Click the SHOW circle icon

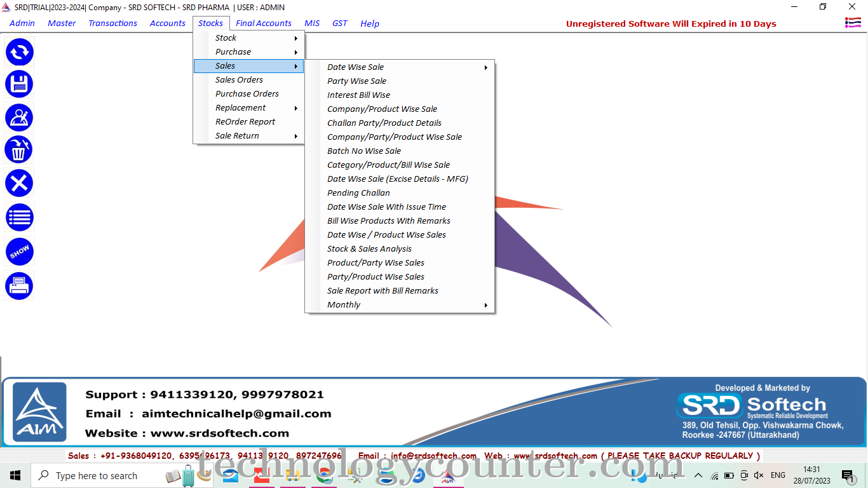19,252
